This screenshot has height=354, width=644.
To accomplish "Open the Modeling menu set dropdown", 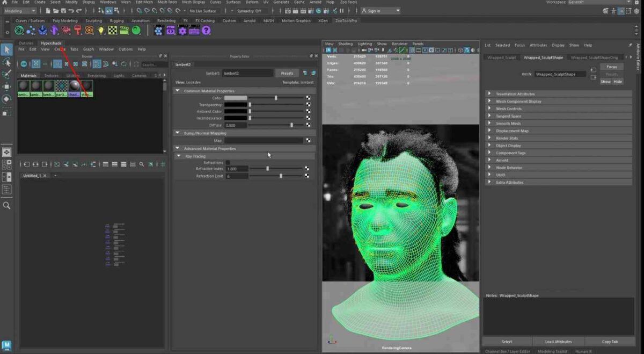I will click(x=20, y=11).
